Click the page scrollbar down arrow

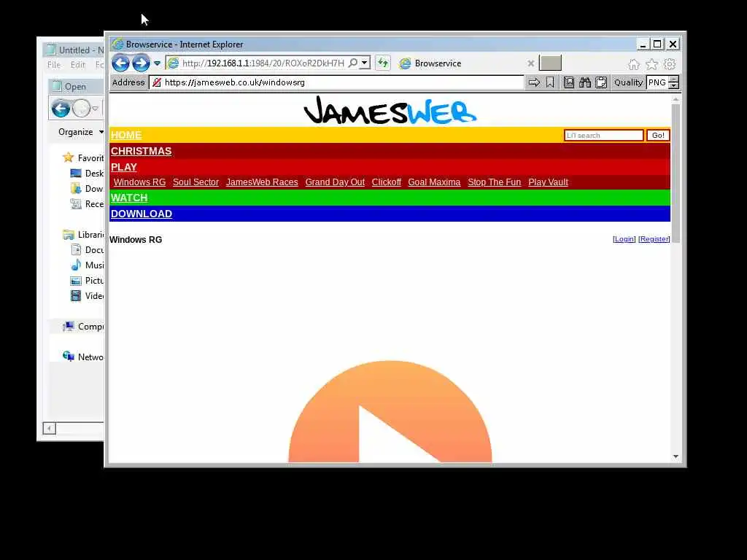click(676, 456)
